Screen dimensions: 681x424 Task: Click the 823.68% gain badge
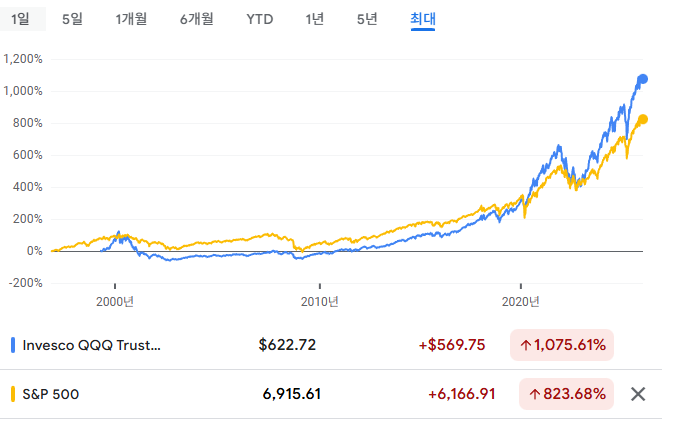click(x=567, y=394)
